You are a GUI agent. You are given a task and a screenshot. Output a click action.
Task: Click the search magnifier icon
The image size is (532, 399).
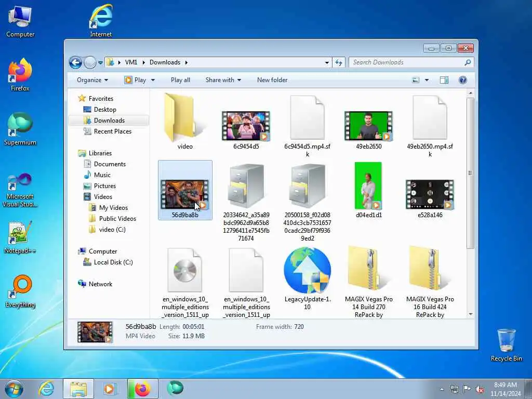click(x=468, y=62)
